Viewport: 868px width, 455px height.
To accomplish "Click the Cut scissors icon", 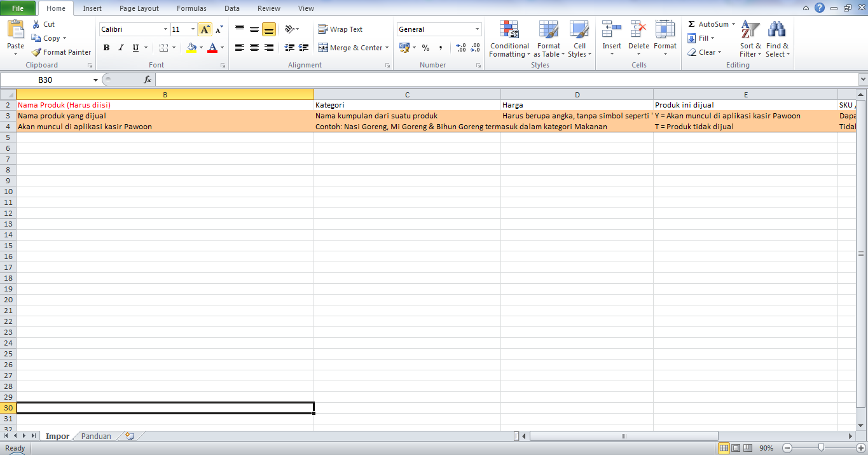I will pyautogui.click(x=36, y=24).
